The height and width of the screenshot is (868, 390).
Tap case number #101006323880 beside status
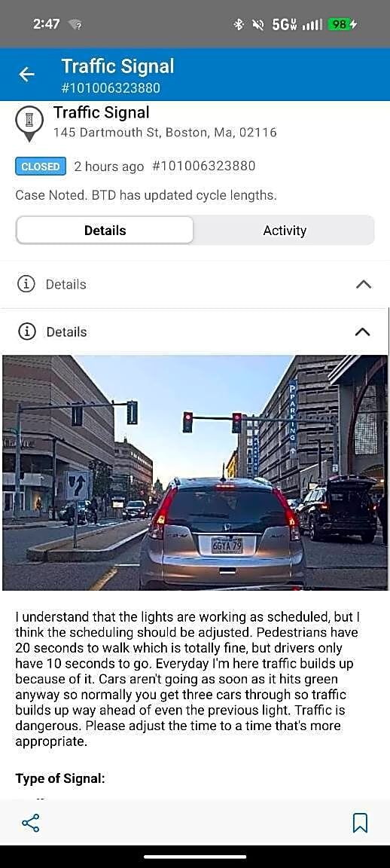203,166
